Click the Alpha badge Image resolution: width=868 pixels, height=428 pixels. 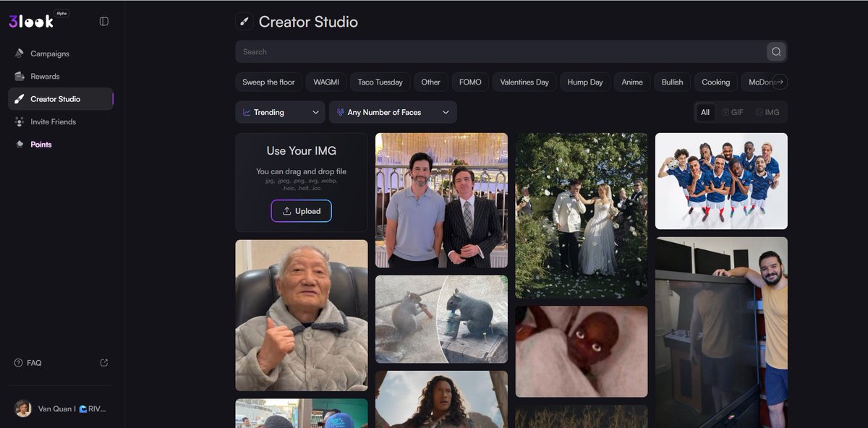[61, 13]
